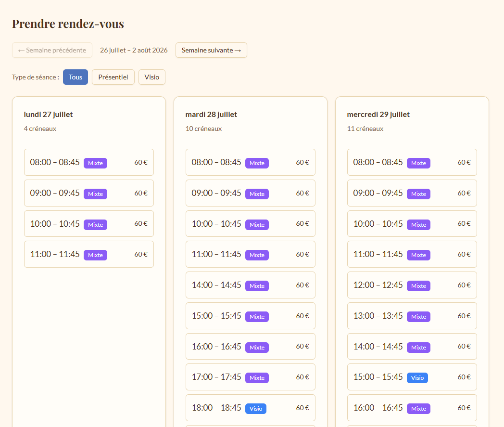Book lundi 27 juillet 08:00 – 08:45 slot
This screenshot has height=427, width=504.
tap(89, 162)
